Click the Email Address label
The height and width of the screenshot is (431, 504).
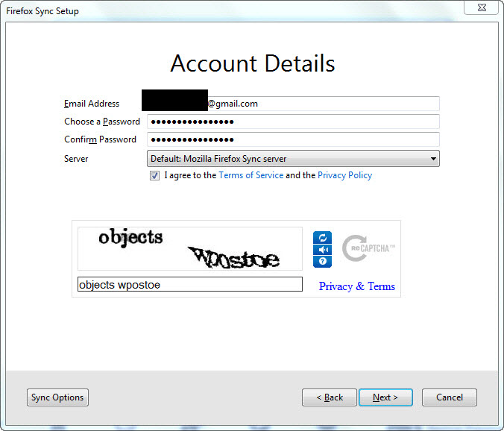[92, 104]
